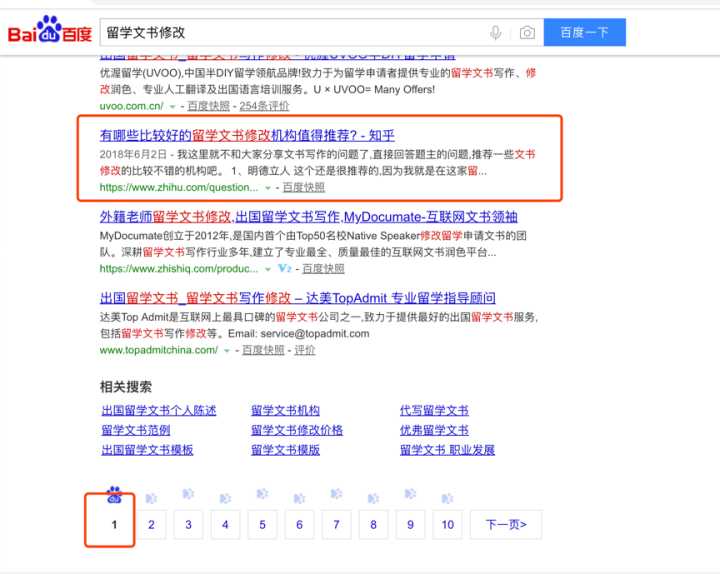Viewport: 720px width, 574px height.
Task: Go to results page 10
Action: tap(447, 524)
